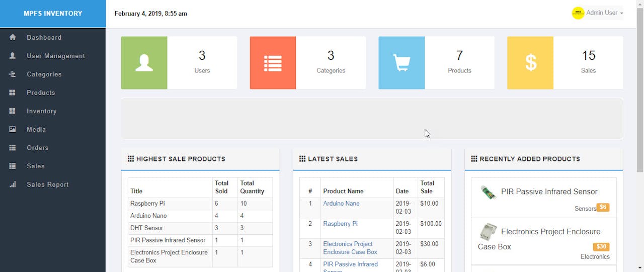Follow the Electronics Project Enclosure Case Box link
This screenshot has width=644, height=272.
tap(350, 248)
